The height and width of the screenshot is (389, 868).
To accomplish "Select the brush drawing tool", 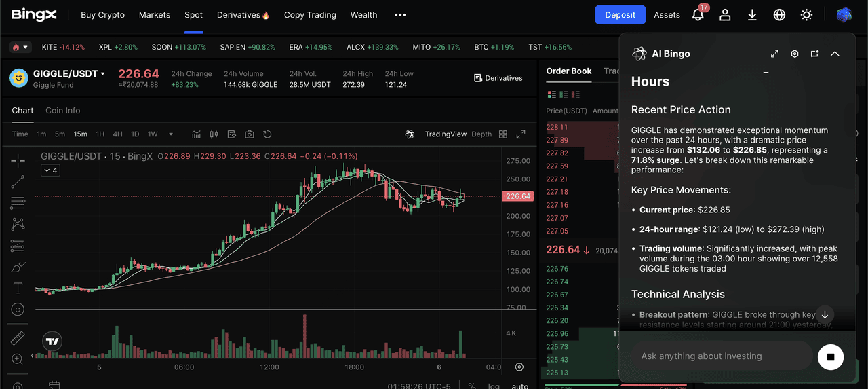I will click(18, 267).
